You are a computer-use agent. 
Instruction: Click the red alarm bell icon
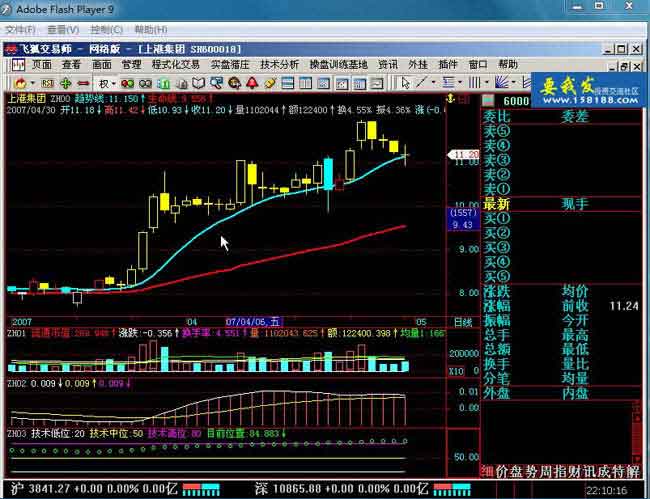[x=252, y=83]
